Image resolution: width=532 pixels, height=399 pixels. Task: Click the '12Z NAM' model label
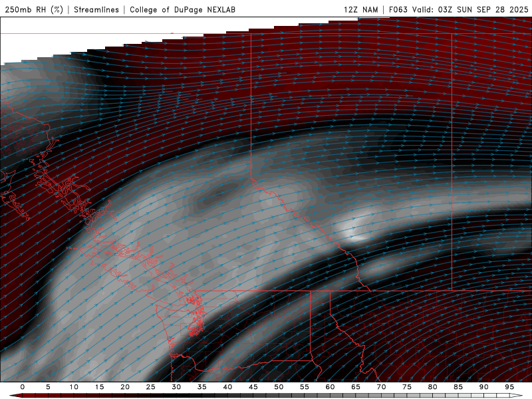(360, 9)
